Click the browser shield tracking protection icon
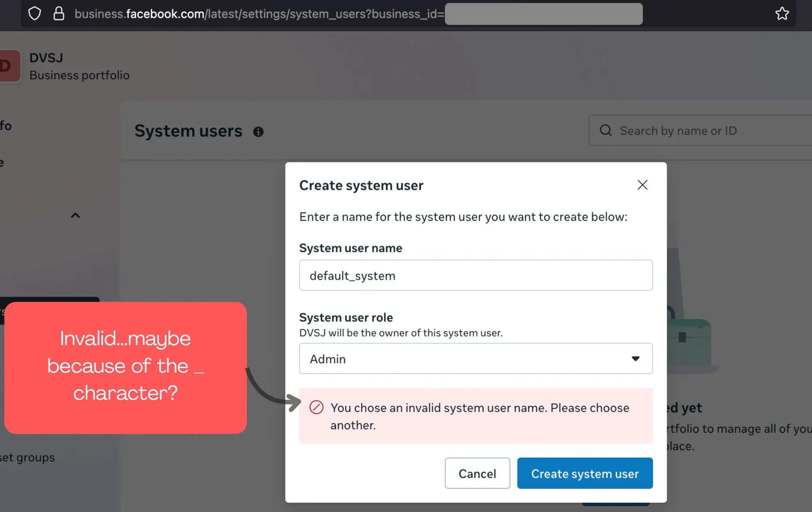This screenshot has width=812, height=512. tap(34, 14)
